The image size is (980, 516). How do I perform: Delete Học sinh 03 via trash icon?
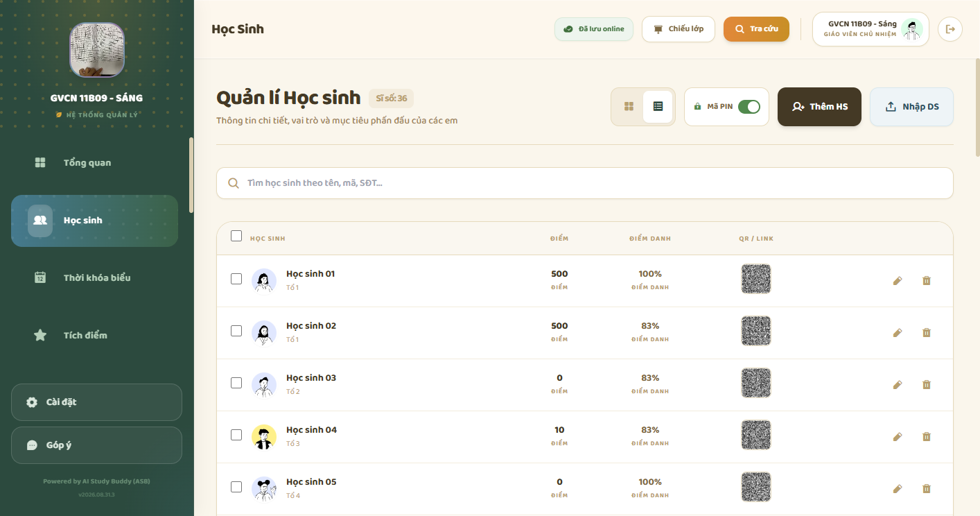927,385
